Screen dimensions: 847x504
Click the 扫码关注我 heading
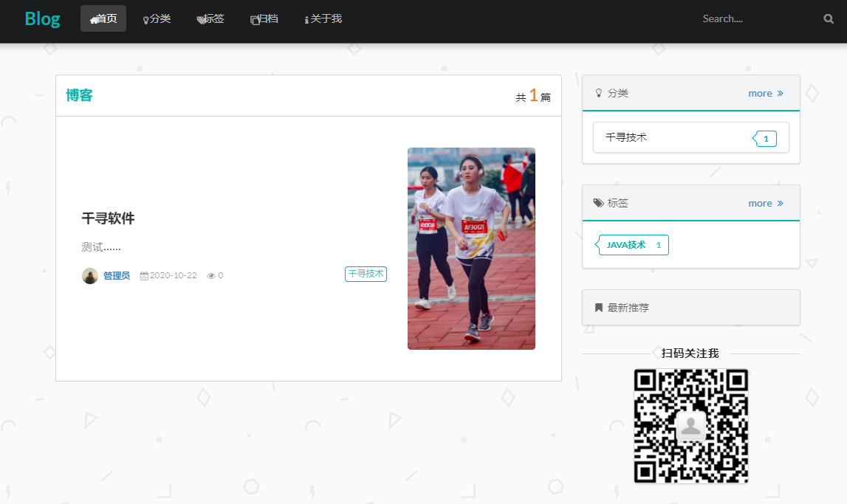690,353
